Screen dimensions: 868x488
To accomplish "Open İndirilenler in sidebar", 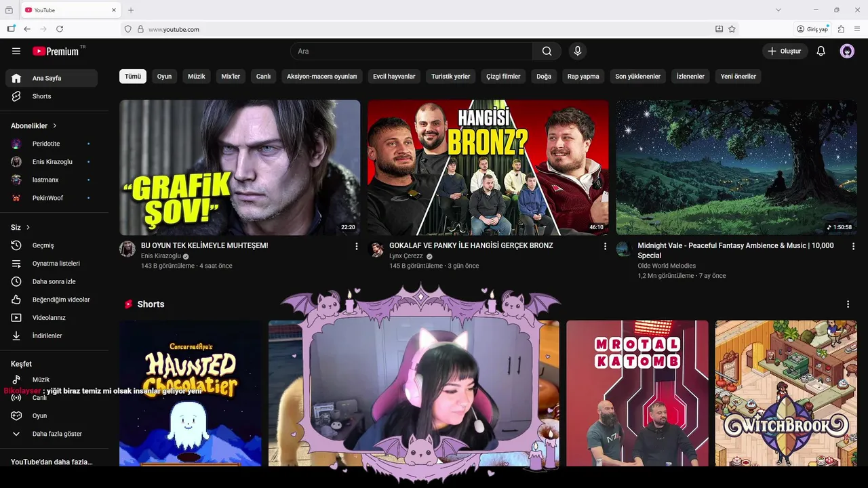I will pyautogui.click(x=52, y=335).
